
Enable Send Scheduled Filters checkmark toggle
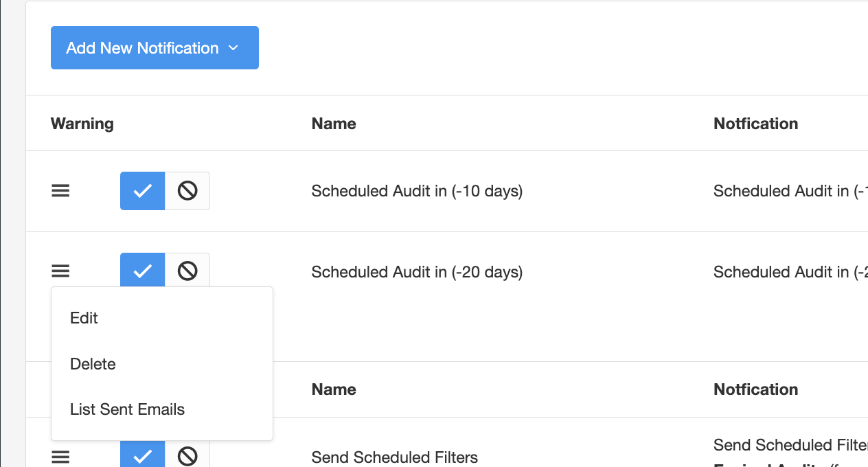coord(143,454)
